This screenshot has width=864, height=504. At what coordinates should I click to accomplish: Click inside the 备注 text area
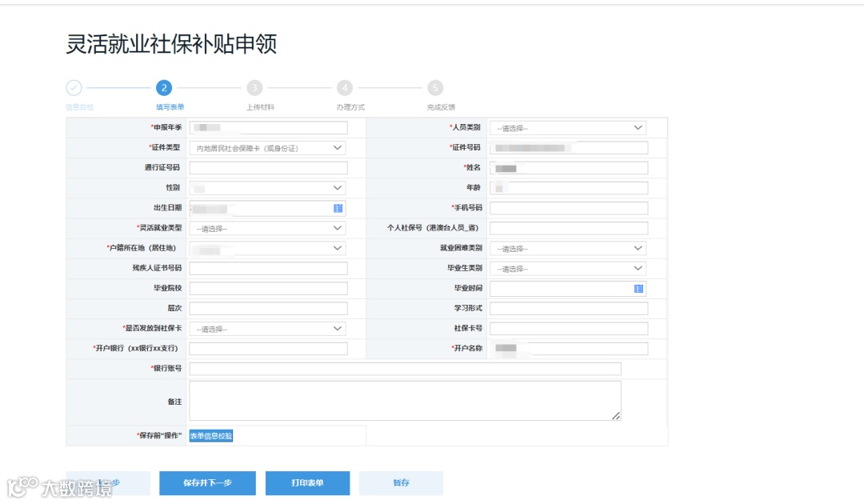[405, 401]
